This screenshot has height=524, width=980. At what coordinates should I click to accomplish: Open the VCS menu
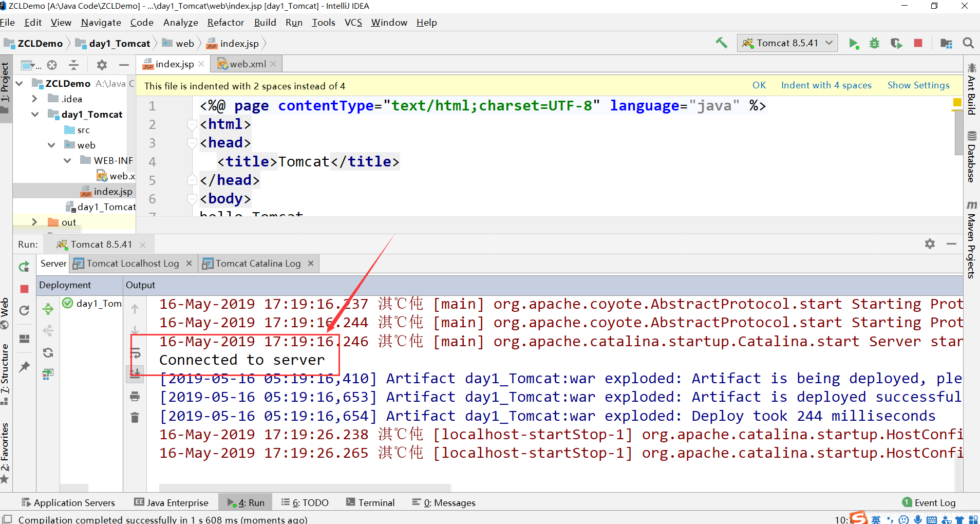point(353,23)
